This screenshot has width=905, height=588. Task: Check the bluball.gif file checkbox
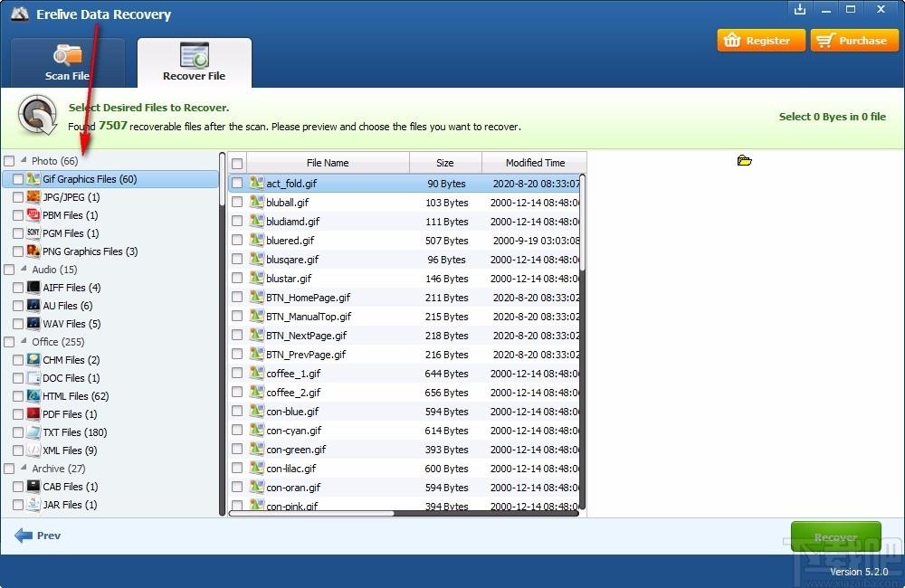click(237, 202)
